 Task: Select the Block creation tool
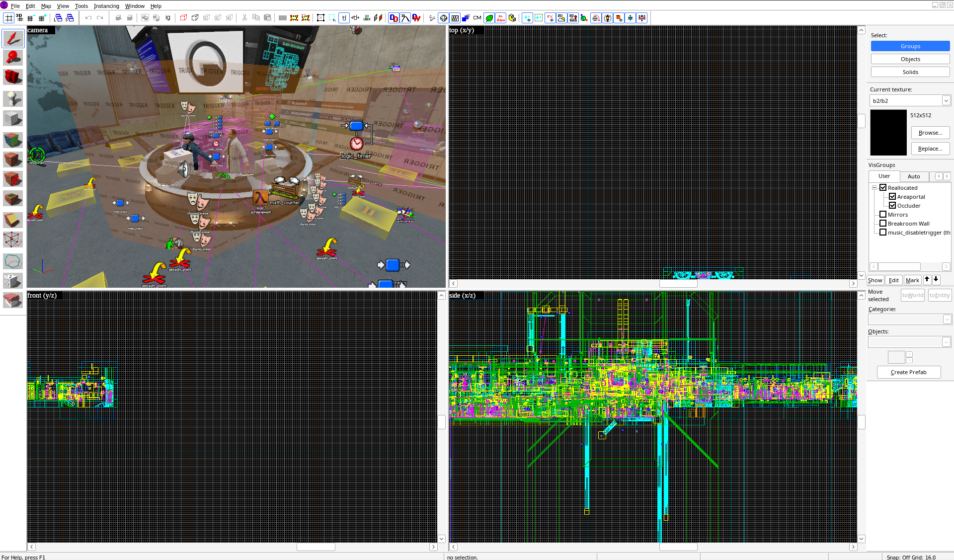click(13, 118)
